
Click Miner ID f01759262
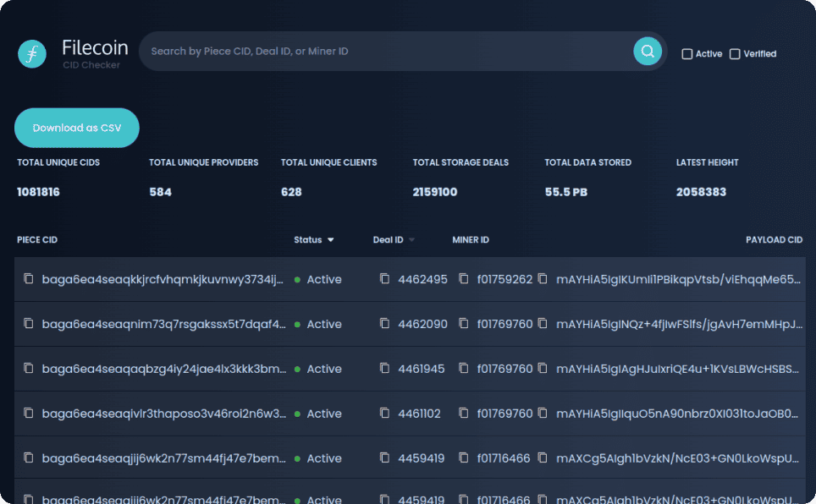(504, 279)
